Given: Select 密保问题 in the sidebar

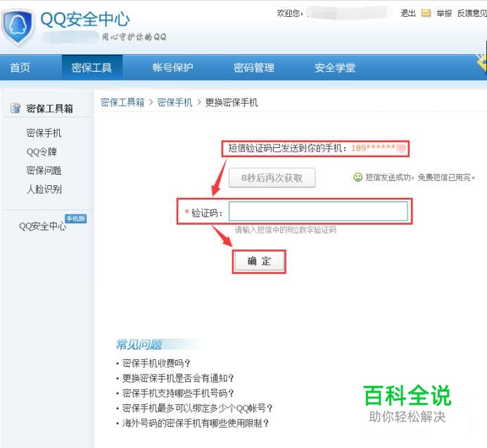Looking at the screenshot, I should tap(44, 170).
